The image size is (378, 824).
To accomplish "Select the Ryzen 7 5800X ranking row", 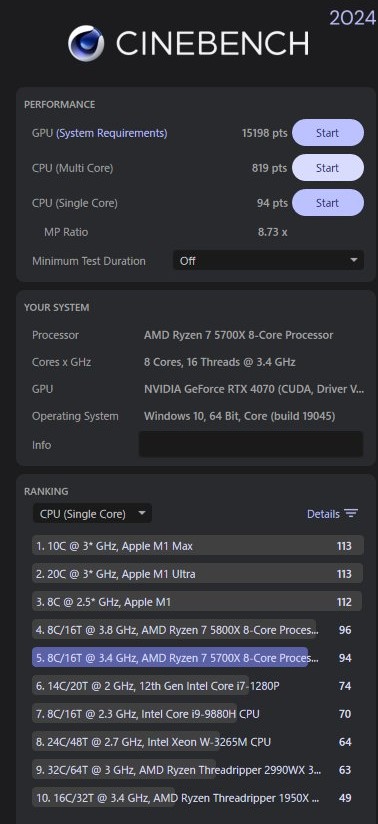I will tap(198, 630).
